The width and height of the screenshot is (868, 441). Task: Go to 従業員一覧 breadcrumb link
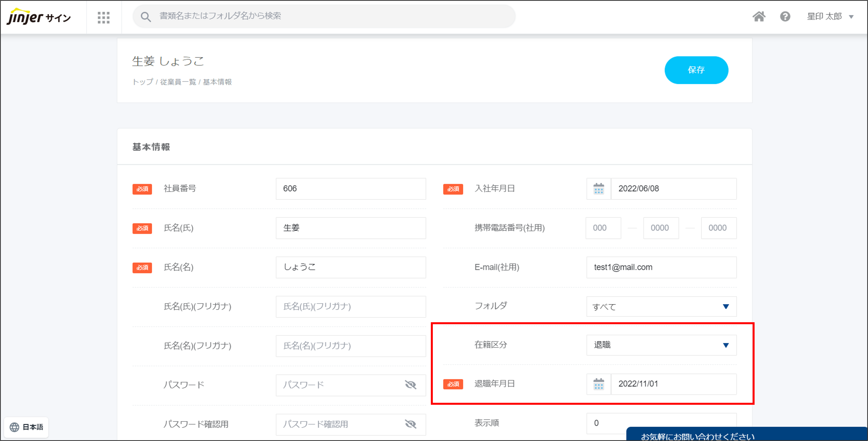click(x=178, y=82)
